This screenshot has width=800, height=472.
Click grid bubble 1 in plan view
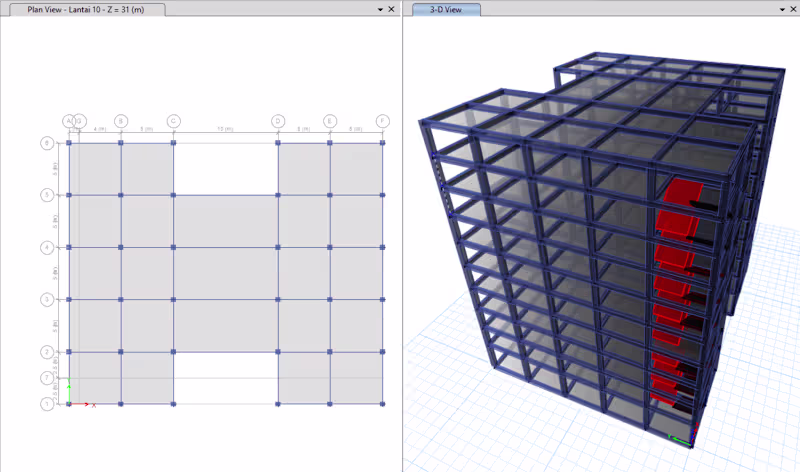(x=47, y=404)
